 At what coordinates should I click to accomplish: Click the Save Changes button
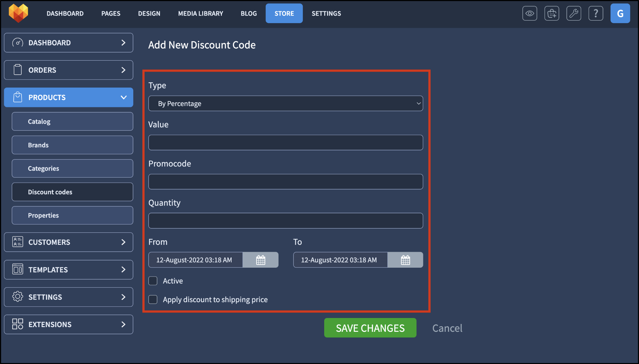click(x=370, y=328)
